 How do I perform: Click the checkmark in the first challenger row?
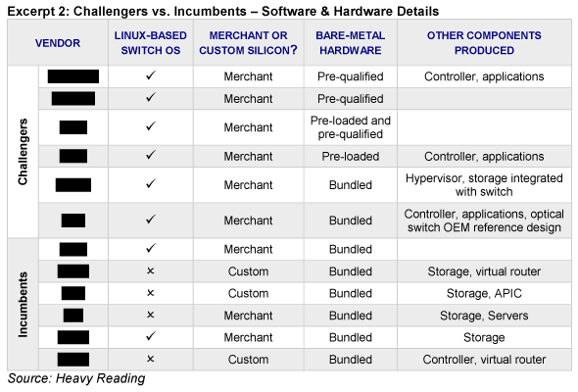pos(151,75)
